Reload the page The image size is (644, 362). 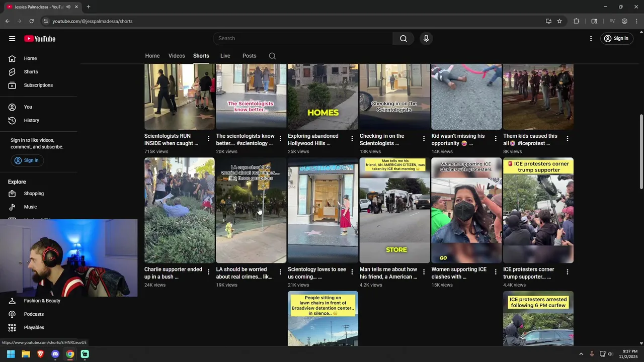(31, 21)
